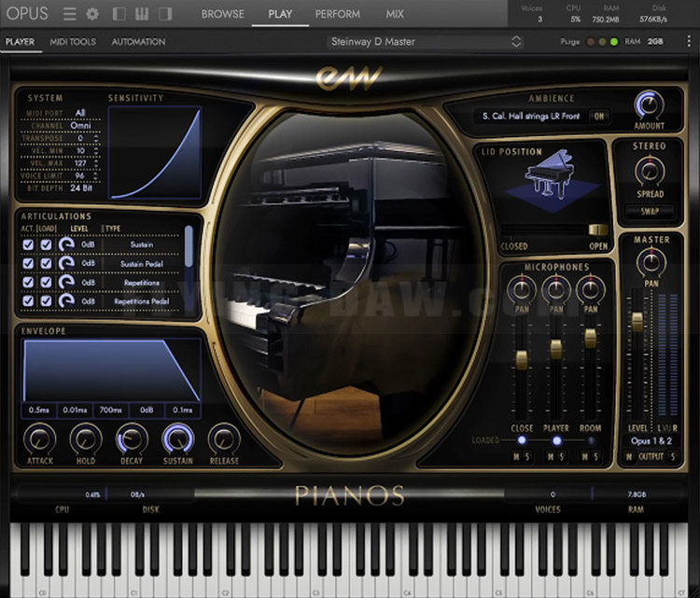Click the Sustain articulation level knob
This screenshot has height=598, width=700.
(x=66, y=244)
